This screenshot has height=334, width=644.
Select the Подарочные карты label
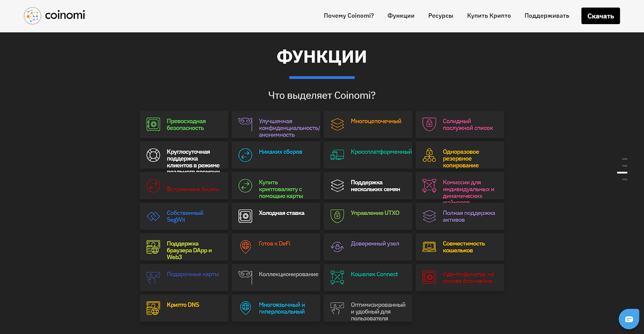pos(193,274)
